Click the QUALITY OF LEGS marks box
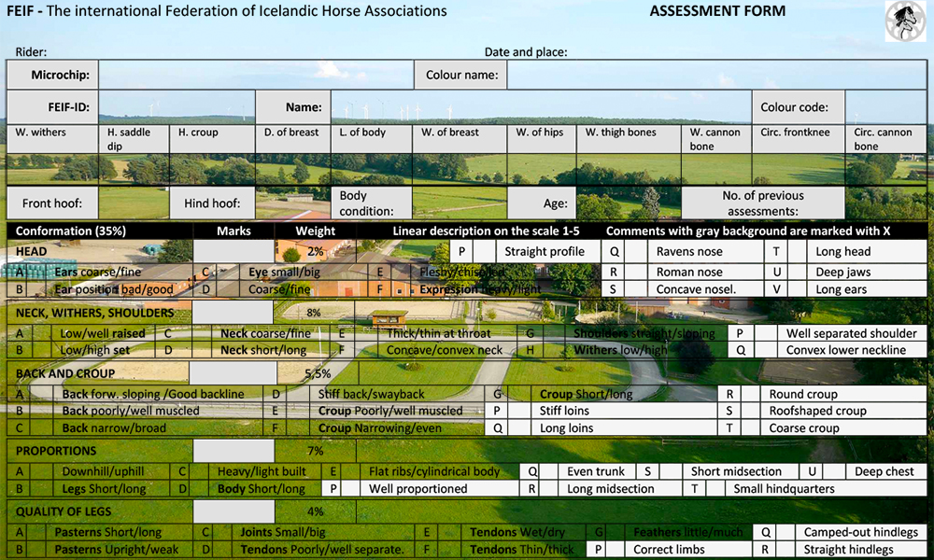This screenshot has height=560, width=934. click(233, 511)
